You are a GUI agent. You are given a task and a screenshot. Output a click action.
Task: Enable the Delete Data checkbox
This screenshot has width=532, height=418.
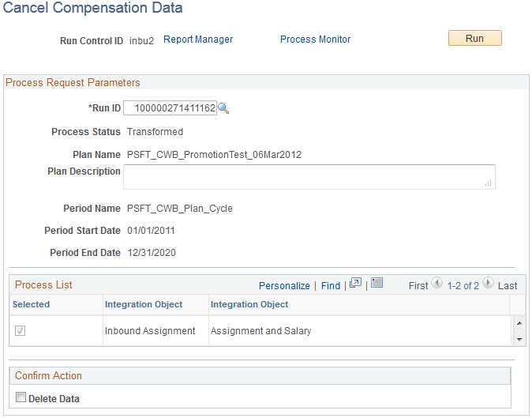21,397
